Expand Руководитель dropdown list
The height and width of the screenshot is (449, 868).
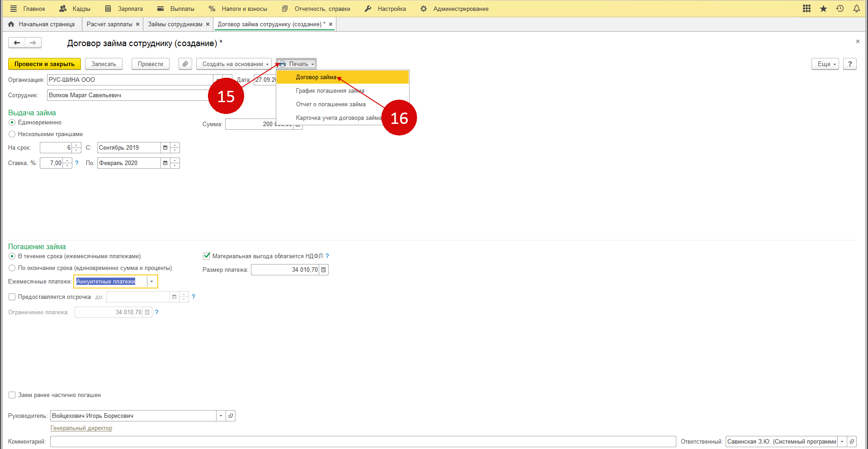[221, 416]
